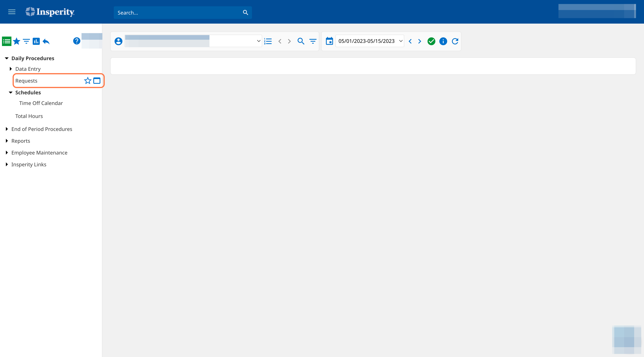Click the search magnifier in top bar

click(x=245, y=12)
